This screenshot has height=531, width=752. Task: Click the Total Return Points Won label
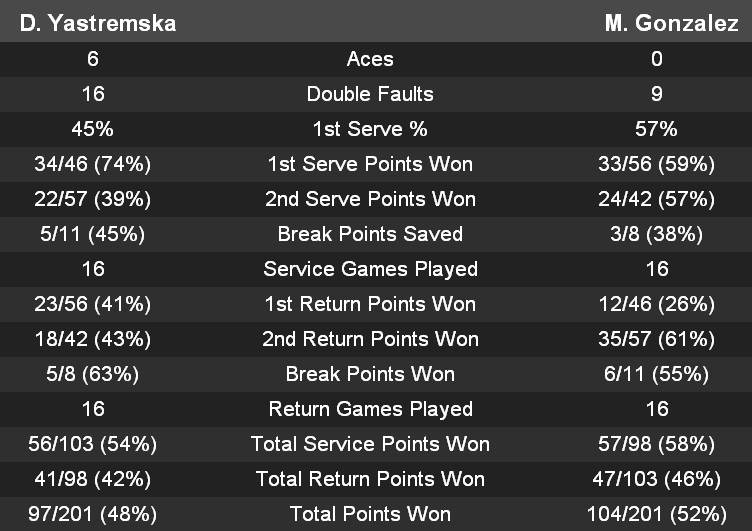pyautogui.click(x=370, y=479)
